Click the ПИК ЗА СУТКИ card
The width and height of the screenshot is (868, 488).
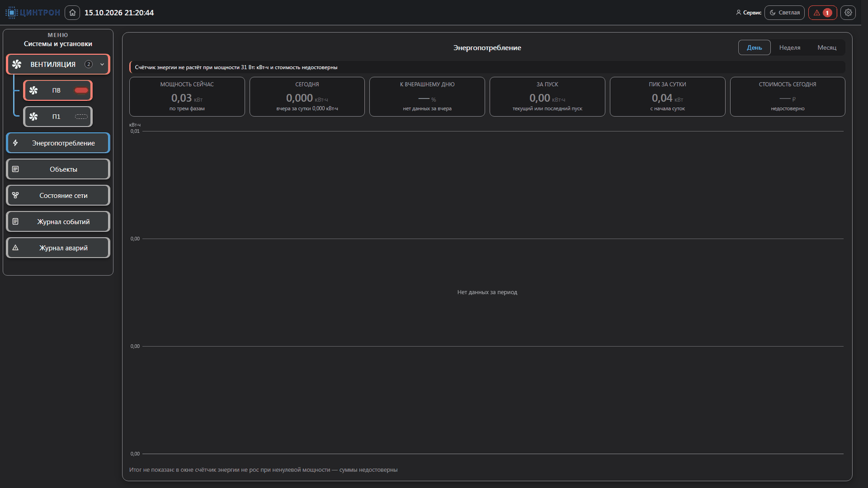click(667, 97)
